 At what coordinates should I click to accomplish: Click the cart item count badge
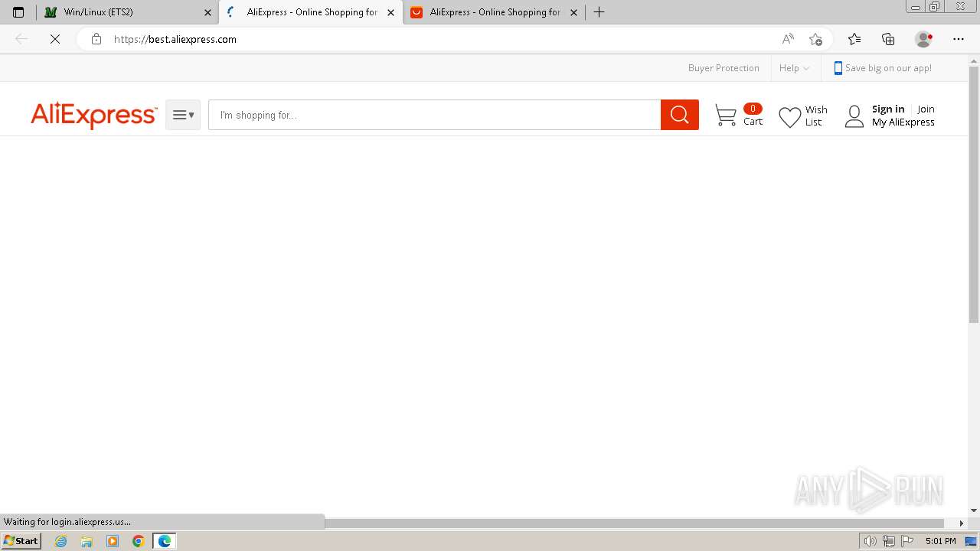coord(753,109)
